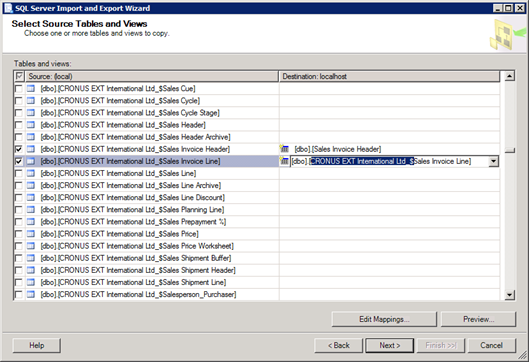529x362 pixels.
Task: Click table icon for Sales Header row
Action: pyautogui.click(x=31, y=125)
